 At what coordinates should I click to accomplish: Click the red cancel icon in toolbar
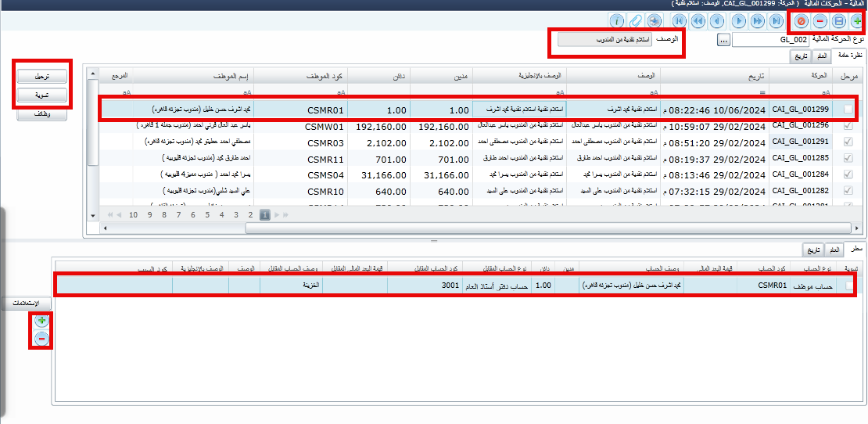(x=801, y=22)
